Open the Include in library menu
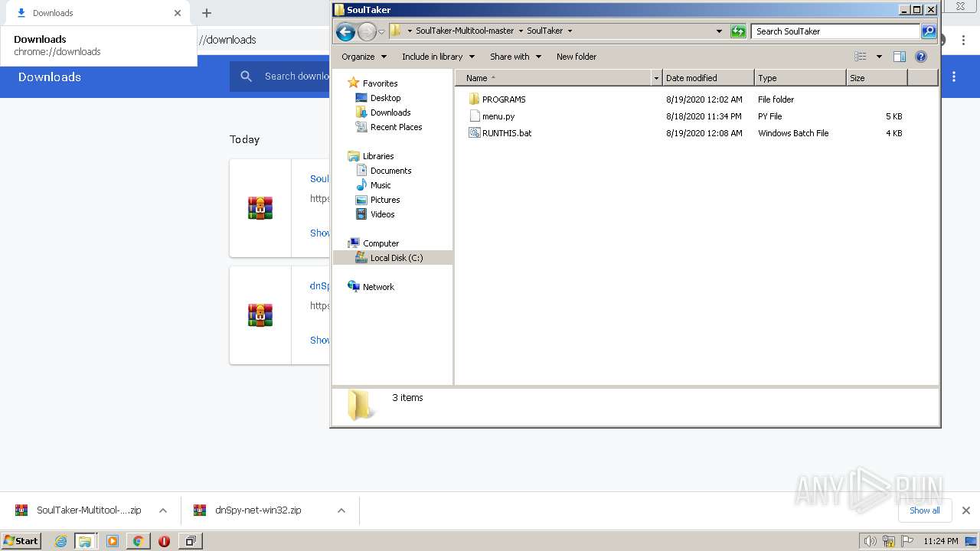The image size is (980, 551). point(438,57)
